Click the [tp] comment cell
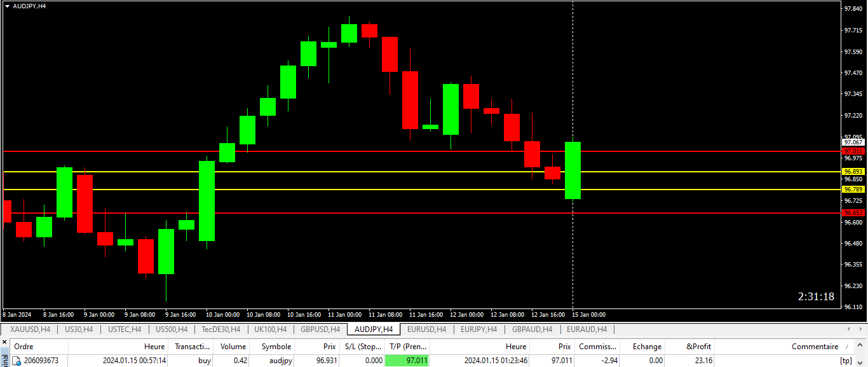The height and width of the screenshot is (367, 868). pyautogui.click(x=846, y=361)
